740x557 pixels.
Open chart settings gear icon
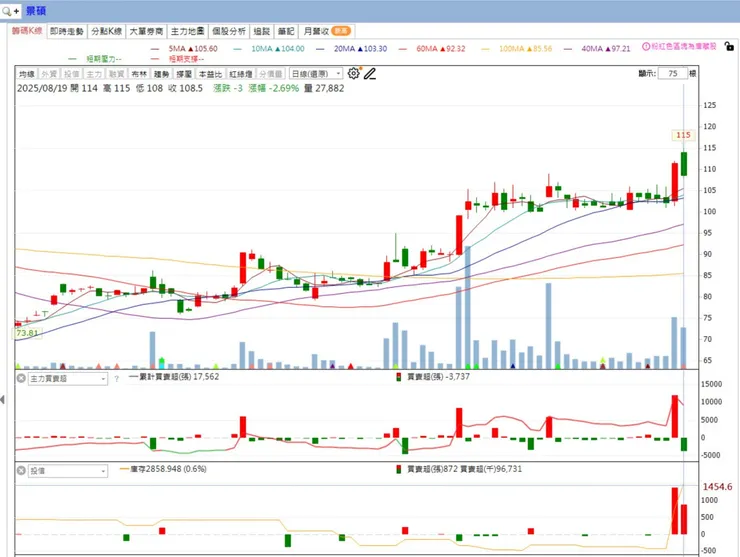pyautogui.click(x=353, y=73)
